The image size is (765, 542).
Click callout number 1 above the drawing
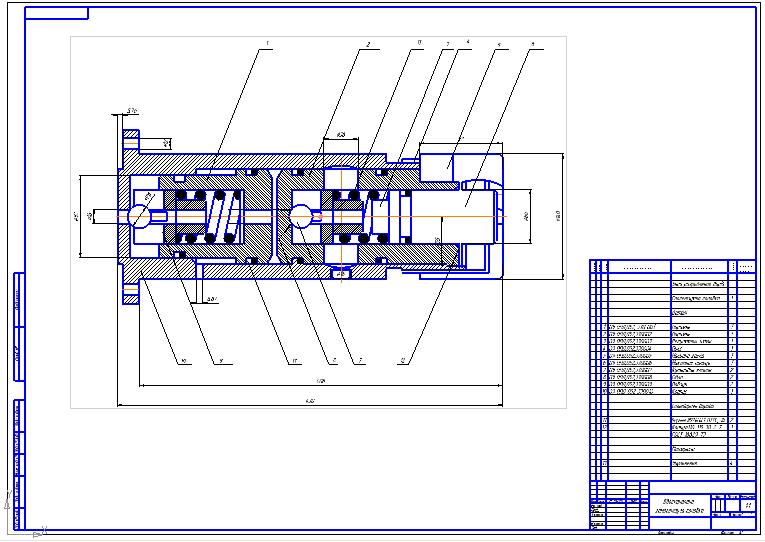click(x=267, y=43)
